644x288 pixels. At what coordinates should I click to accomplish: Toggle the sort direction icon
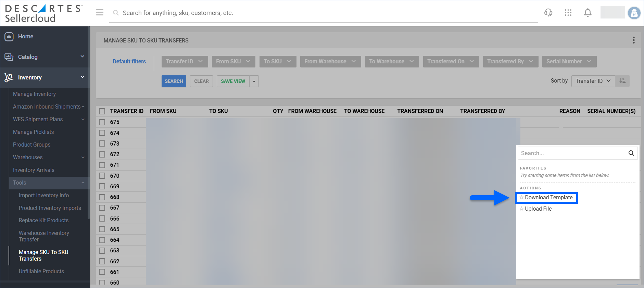point(622,81)
